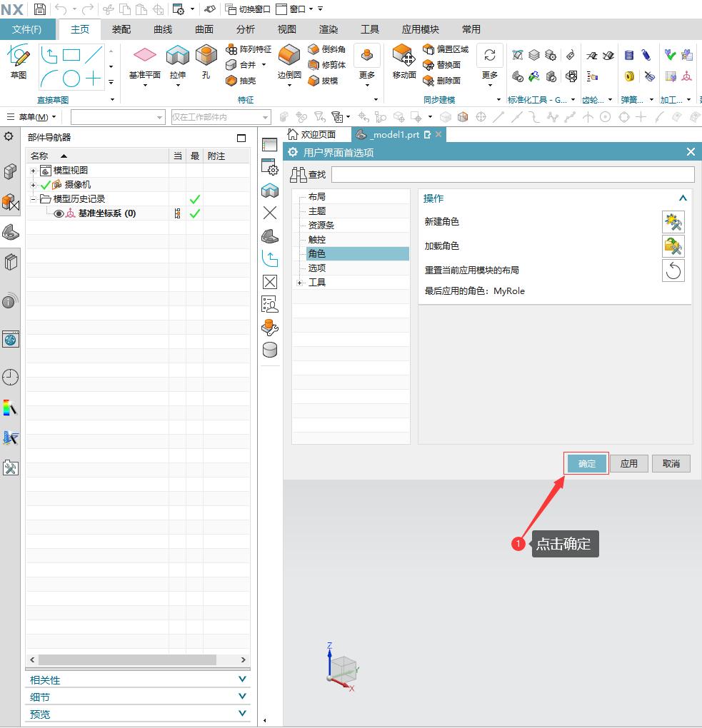Screen dimensions: 702x728
Task: Open the 草图 sketch tool
Action: point(19,57)
